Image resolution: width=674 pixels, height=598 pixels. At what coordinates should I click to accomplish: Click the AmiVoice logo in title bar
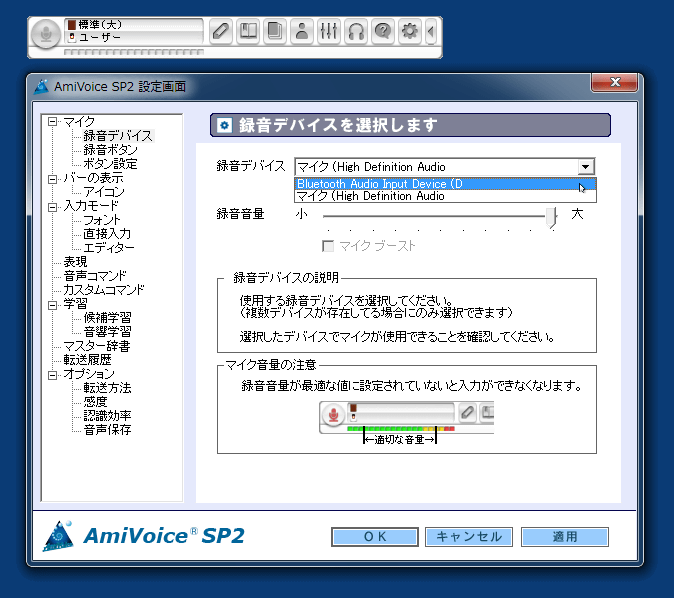41,86
